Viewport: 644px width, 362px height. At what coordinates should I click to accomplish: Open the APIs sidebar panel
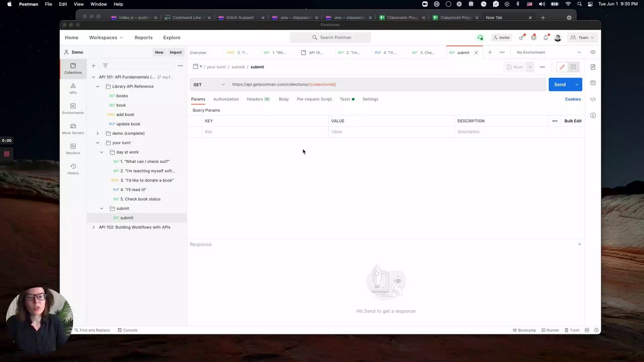coord(73,88)
